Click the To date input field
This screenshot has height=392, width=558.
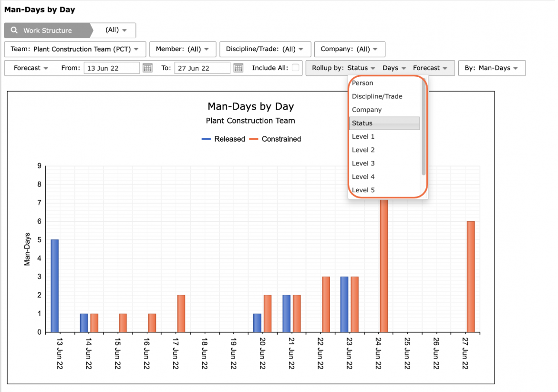[x=202, y=68]
